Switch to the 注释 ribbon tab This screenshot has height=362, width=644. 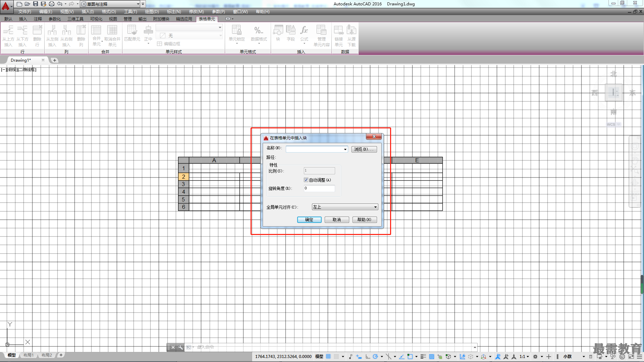click(38, 19)
